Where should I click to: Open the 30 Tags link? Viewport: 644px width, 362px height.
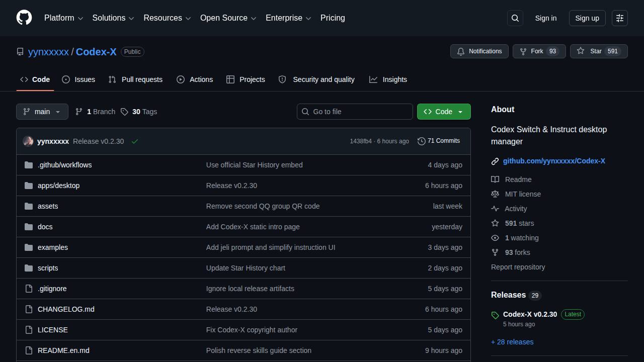pos(139,112)
